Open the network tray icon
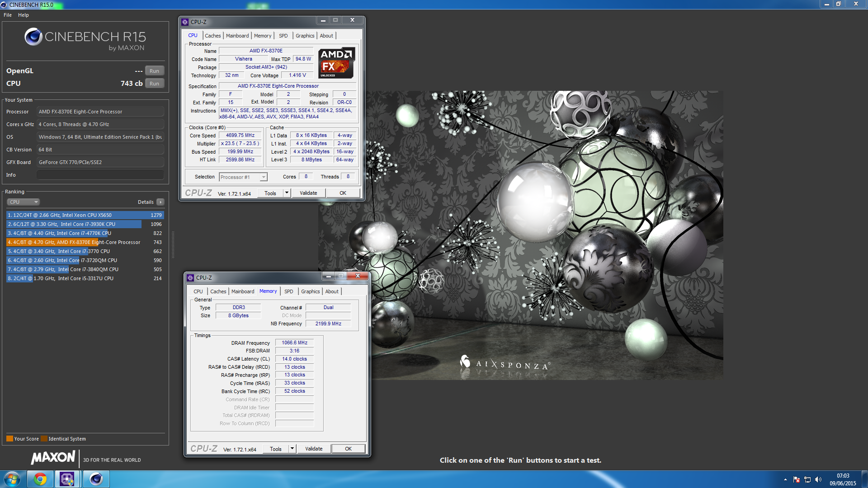Image resolution: width=868 pixels, height=488 pixels. click(807, 479)
